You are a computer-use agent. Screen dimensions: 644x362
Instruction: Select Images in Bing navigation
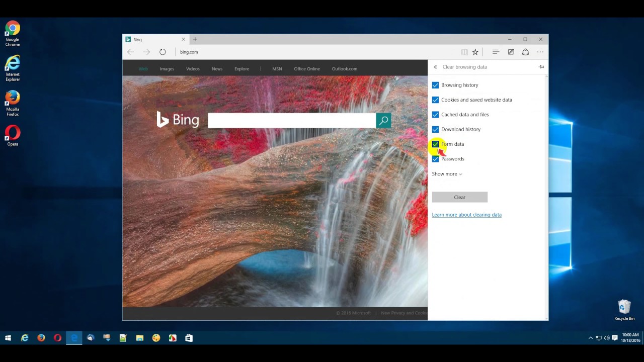point(167,69)
